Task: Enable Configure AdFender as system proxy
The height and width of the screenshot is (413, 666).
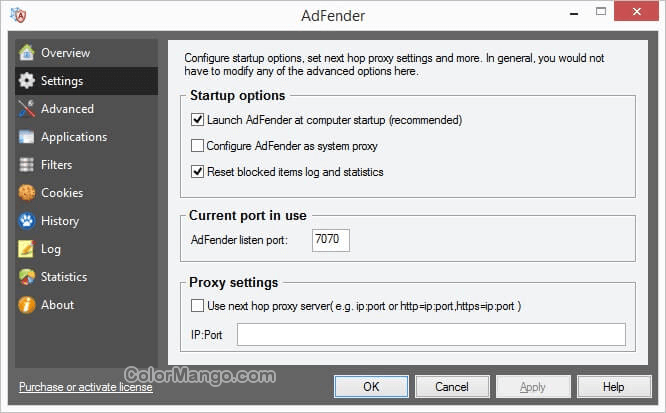Action: [x=197, y=146]
